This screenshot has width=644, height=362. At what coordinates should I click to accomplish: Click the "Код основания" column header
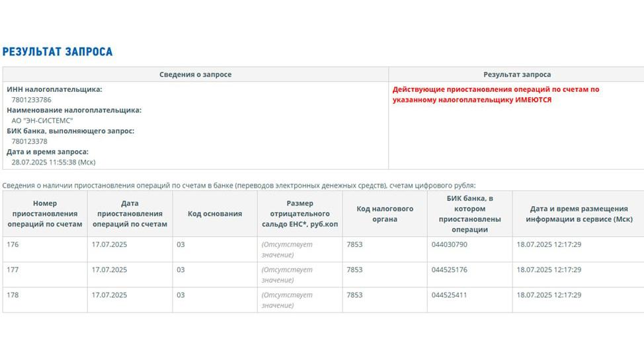tap(215, 214)
